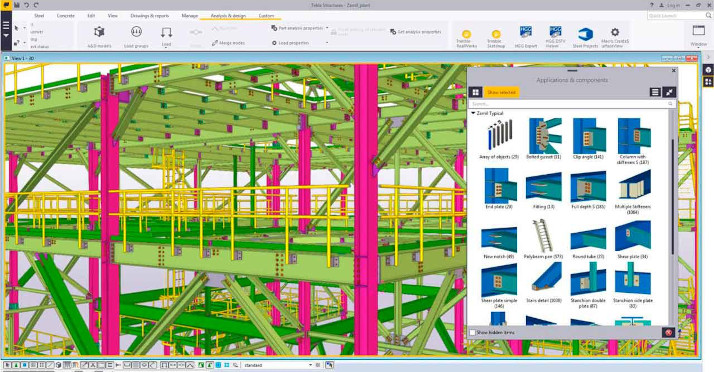Click the Load groups icon
This screenshot has height=372, width=714.
[x=136, y=36]
